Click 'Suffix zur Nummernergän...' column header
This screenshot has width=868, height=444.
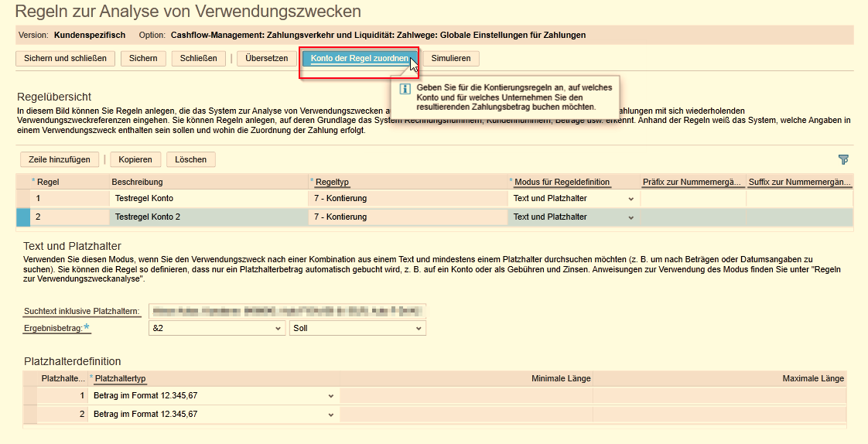[x=799, y=182]
